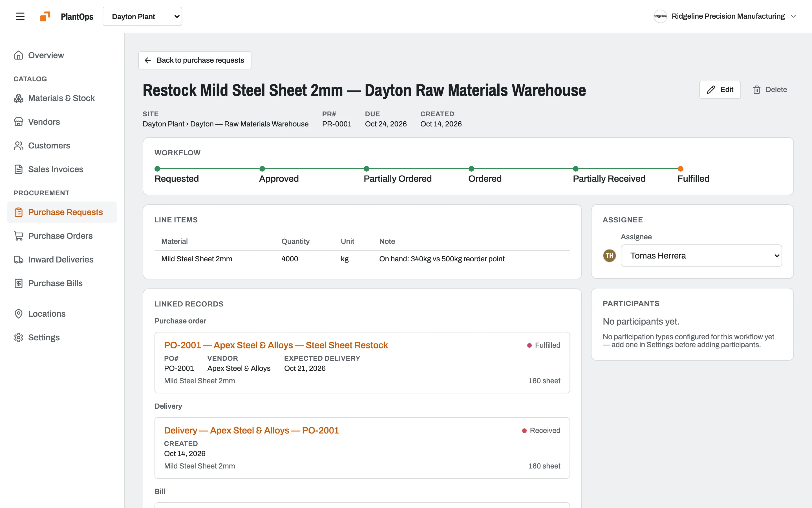Click the PlantOps brand name
Viewport: 812px width, 508px height.
pos(77,16)
